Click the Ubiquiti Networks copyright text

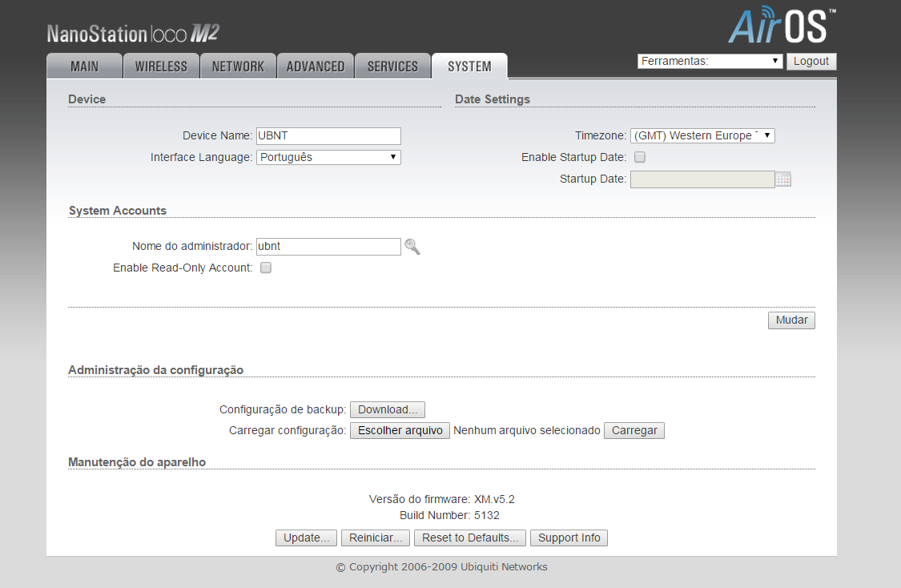pyautogui.click(x=441, y=566)
